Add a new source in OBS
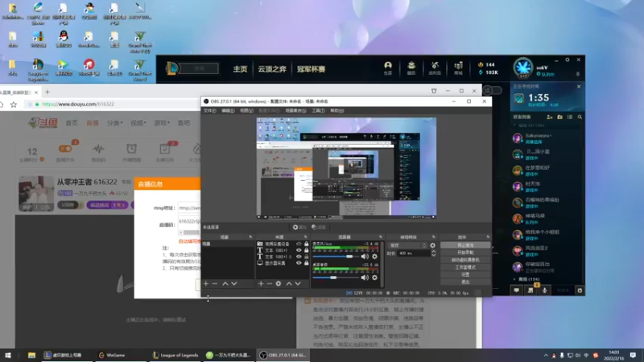This screenshot has width=644, height=362. point(261,284)
